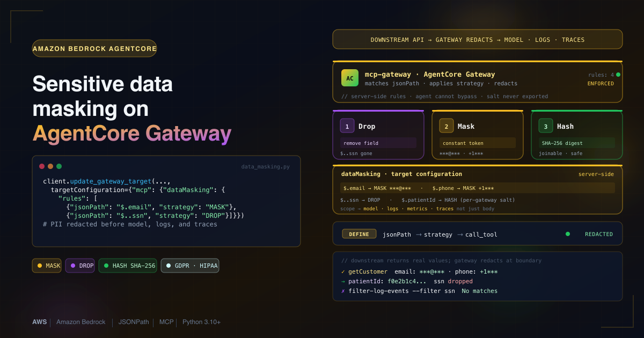Click the red dot in code window
This screenshot has height=338, width=644.
point(42,166)
